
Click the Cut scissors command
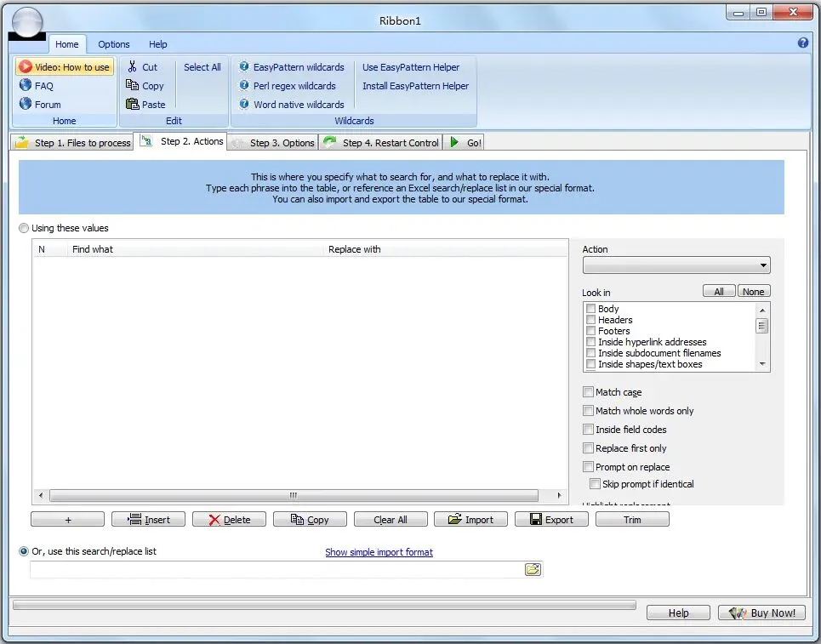(142, 67)
